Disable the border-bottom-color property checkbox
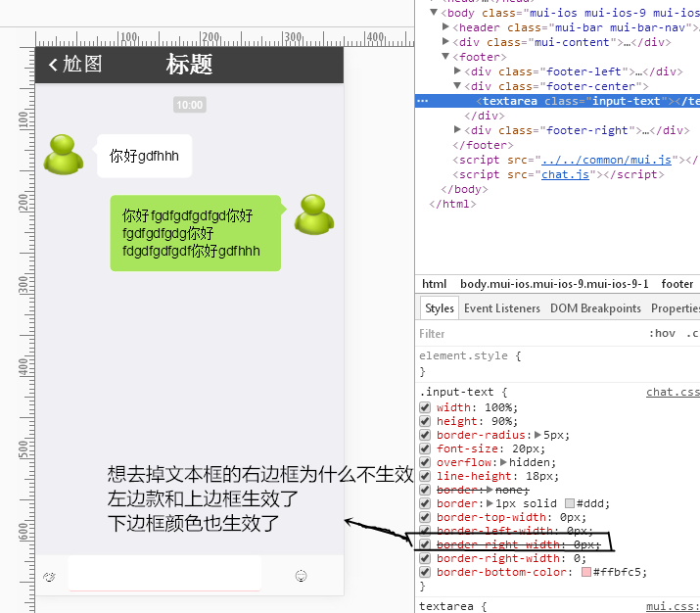 (x=425, y=572)
